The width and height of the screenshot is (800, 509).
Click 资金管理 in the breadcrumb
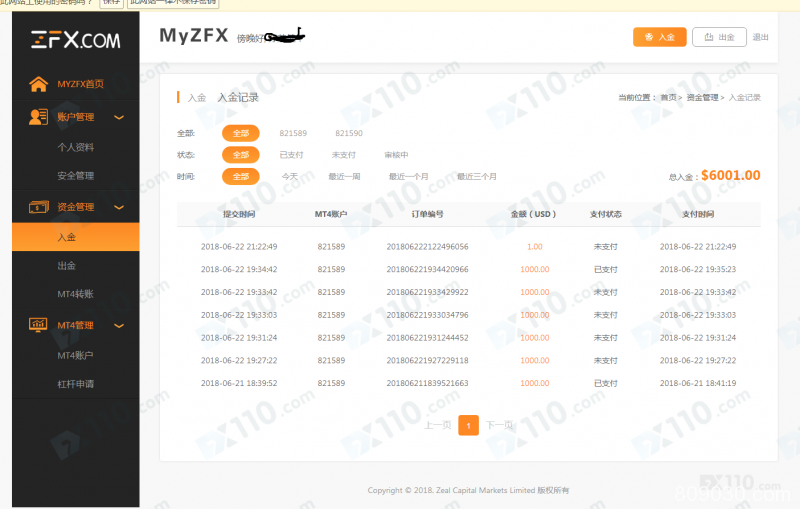coord(703,97)
